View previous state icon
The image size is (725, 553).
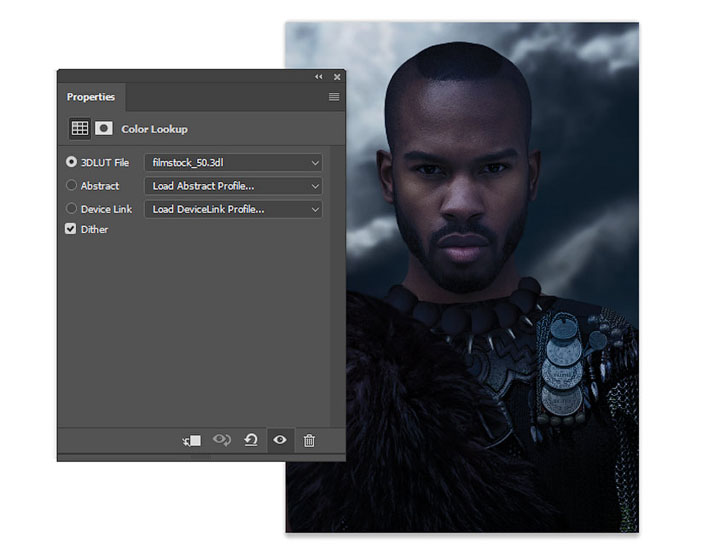point(221,440)
